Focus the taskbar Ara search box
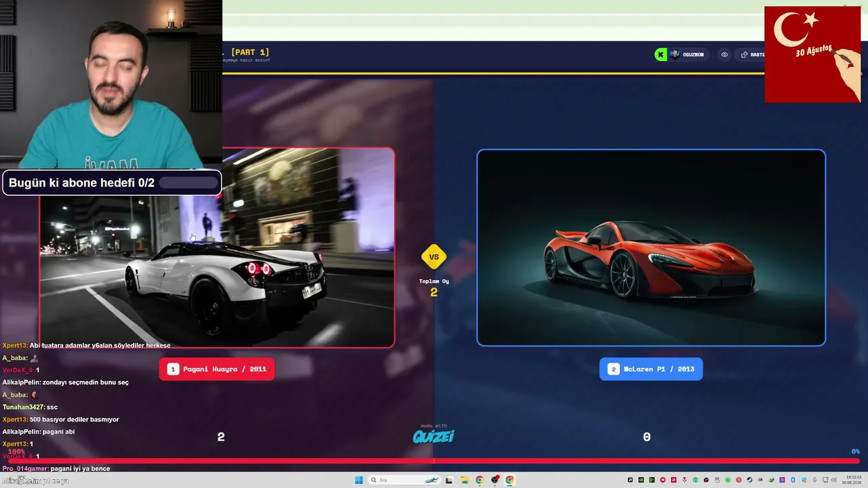This screenshot has width=868, height=488. pos(405,481)
